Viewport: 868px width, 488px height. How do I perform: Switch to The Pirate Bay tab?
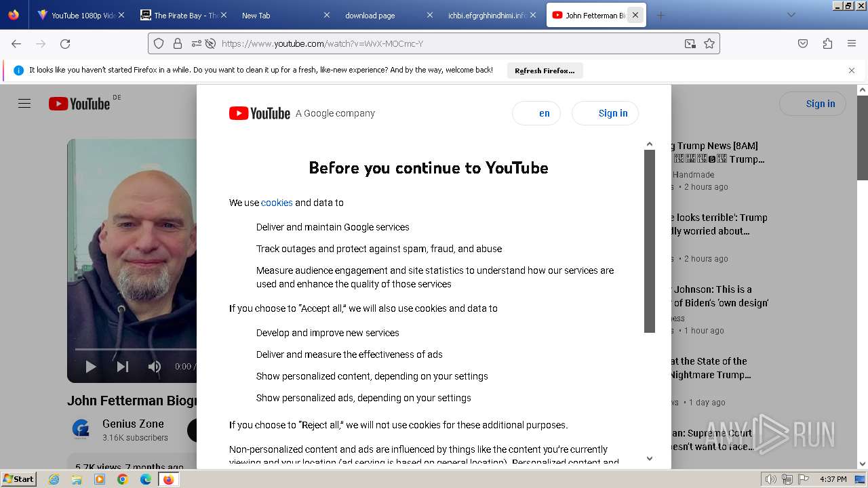pyautogui.click(x=183, y=15)
